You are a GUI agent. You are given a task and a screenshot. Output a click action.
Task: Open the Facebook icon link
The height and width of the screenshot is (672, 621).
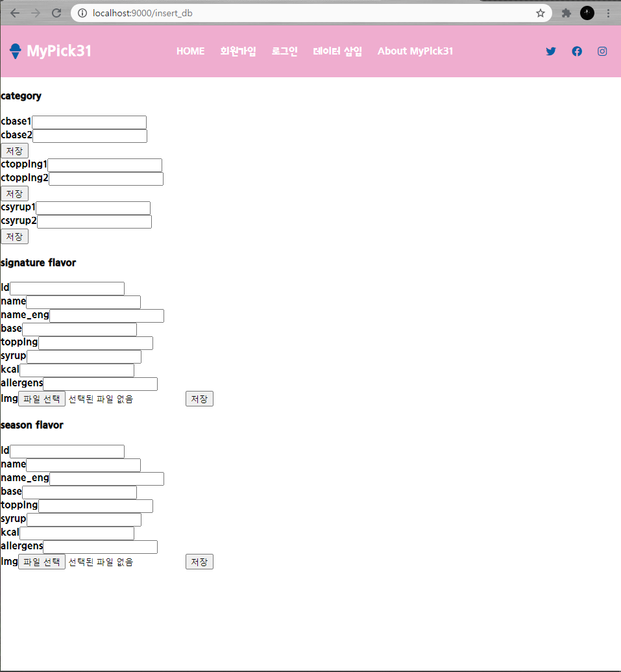coord(577,51)
